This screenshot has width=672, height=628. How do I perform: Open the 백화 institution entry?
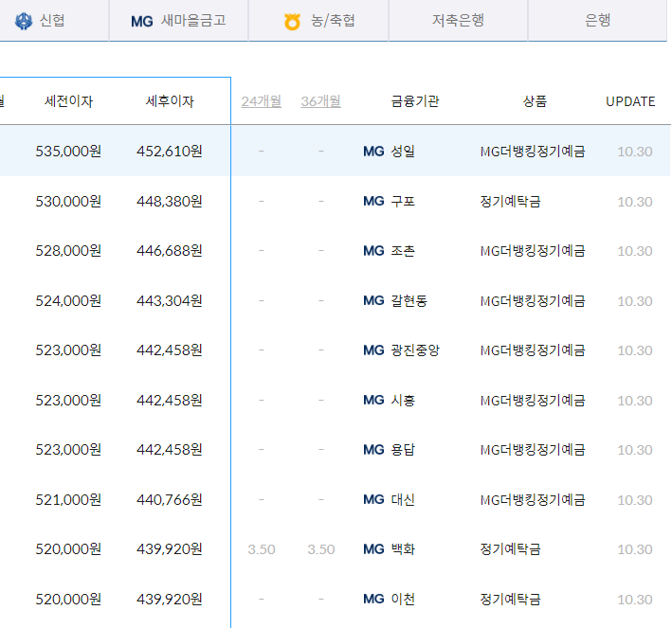[x=403, y=549]
